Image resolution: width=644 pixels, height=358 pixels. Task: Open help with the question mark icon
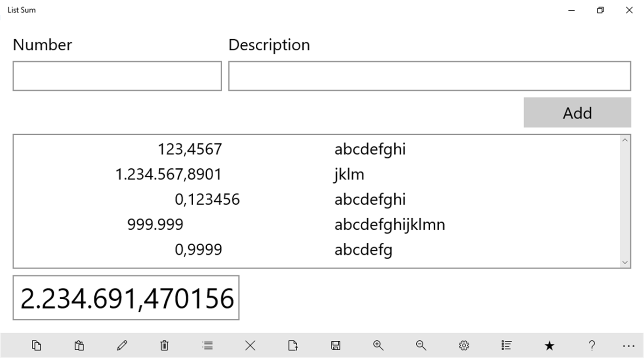pos(592,345)
